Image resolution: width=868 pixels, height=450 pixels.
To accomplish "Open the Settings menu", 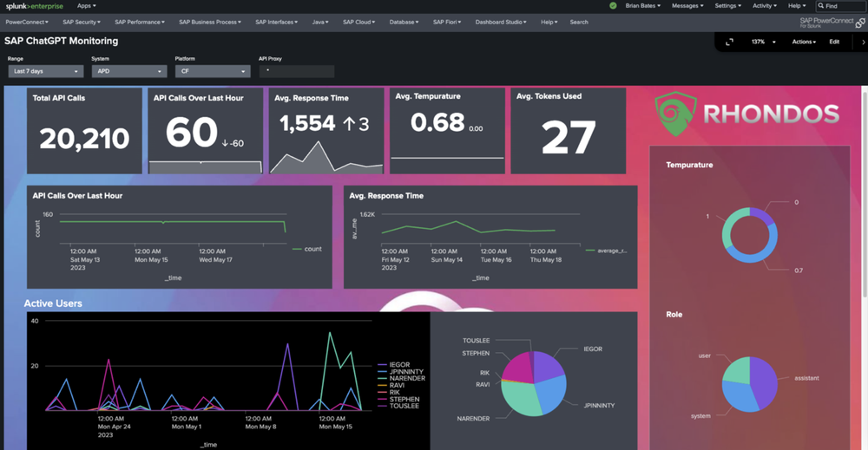I will (x=728, y=5).
